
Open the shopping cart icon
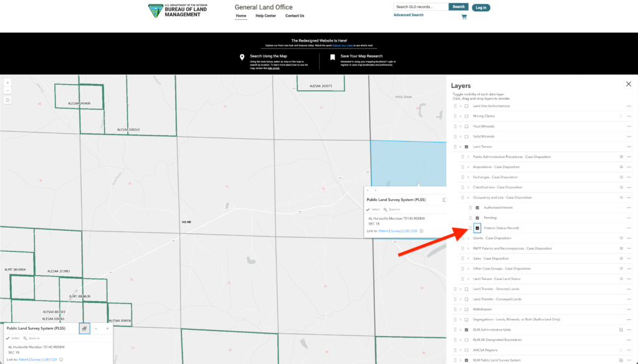(464, 17)
